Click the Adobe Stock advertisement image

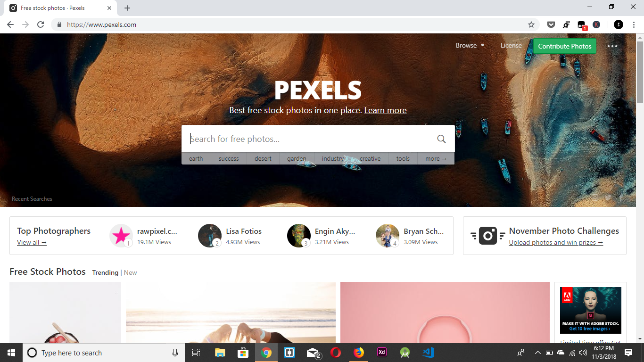(x=590, y=311)
